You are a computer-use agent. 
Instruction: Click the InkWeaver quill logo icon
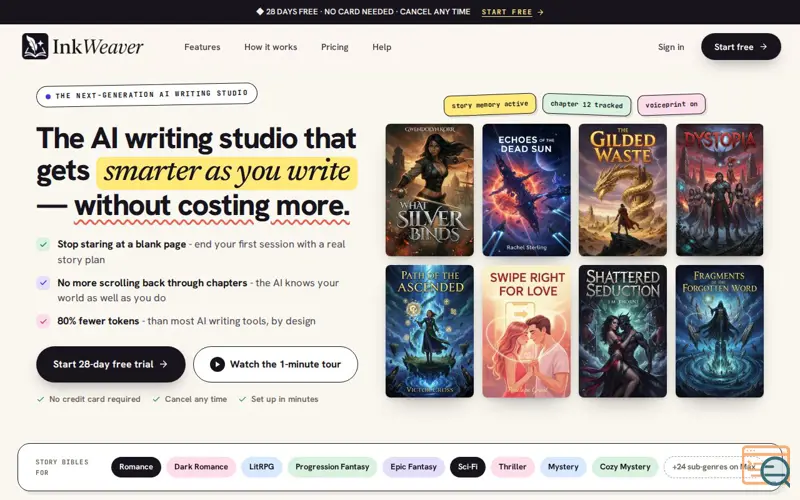point(35,46)
